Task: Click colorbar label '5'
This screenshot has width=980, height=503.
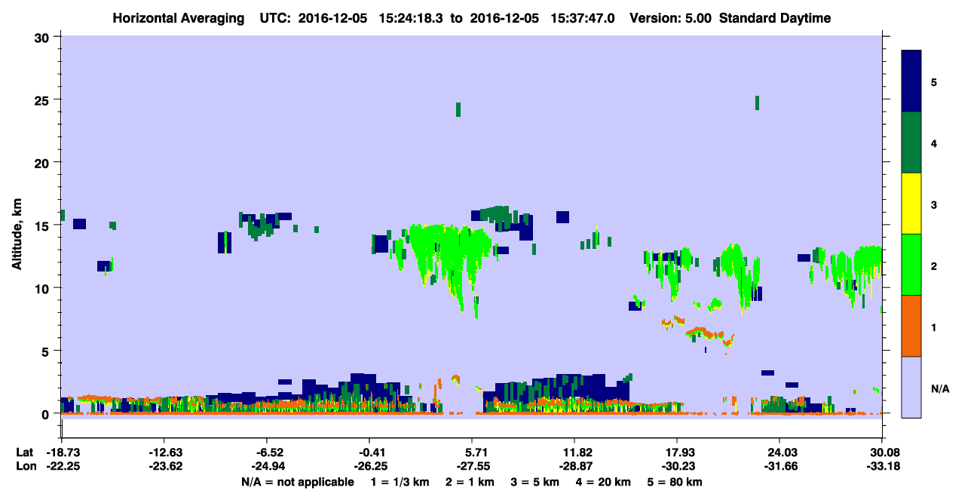Action: (x=934, y=81)
